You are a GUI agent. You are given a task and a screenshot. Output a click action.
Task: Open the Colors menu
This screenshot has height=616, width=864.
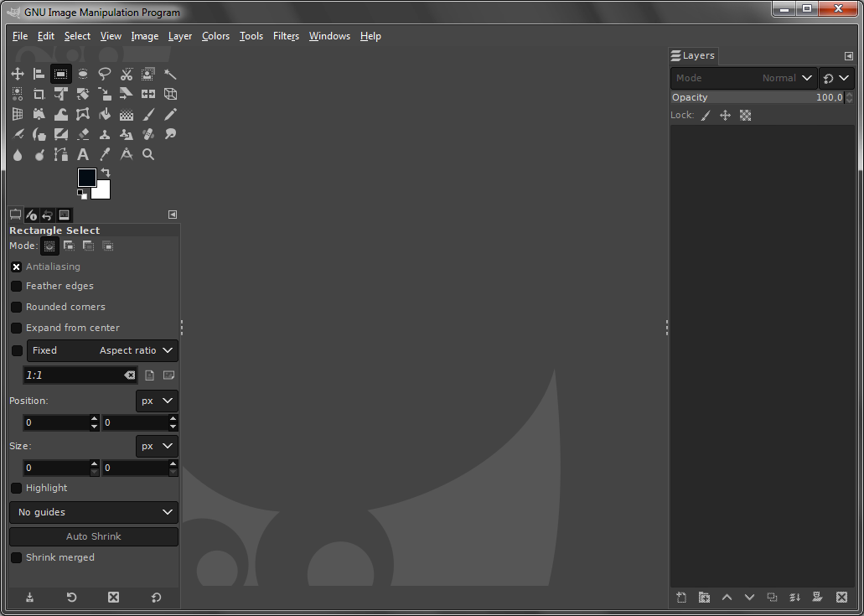(x=215, y=36)
